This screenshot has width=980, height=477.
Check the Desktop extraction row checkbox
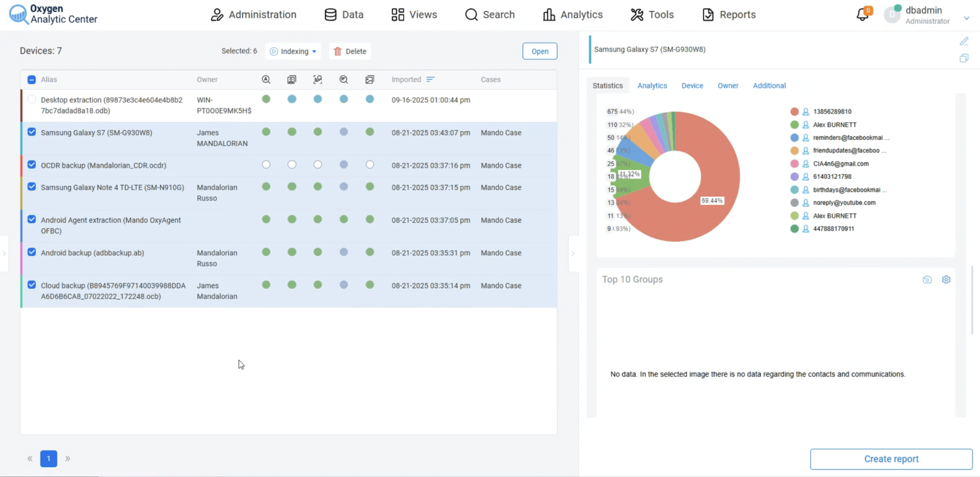click(x=32, y=99)
